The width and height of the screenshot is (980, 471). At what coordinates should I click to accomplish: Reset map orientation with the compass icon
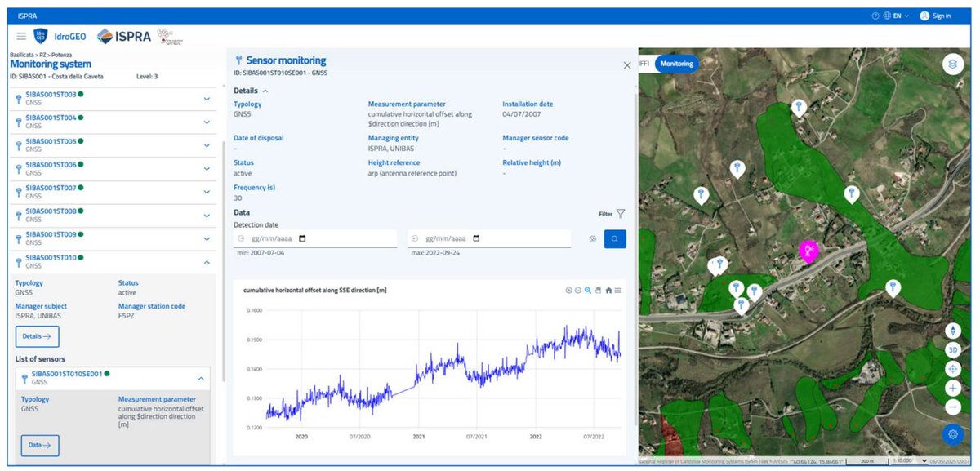953,331
